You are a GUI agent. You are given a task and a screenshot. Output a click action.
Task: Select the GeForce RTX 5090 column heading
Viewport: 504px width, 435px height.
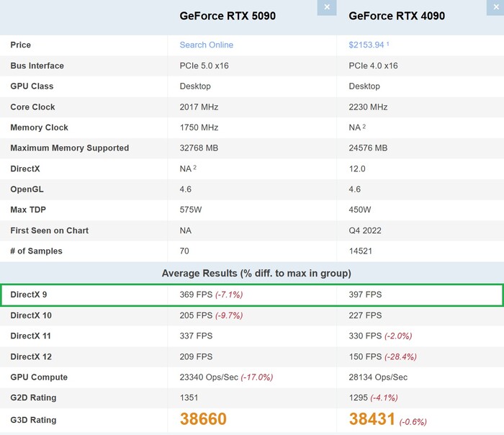(228, 16)
